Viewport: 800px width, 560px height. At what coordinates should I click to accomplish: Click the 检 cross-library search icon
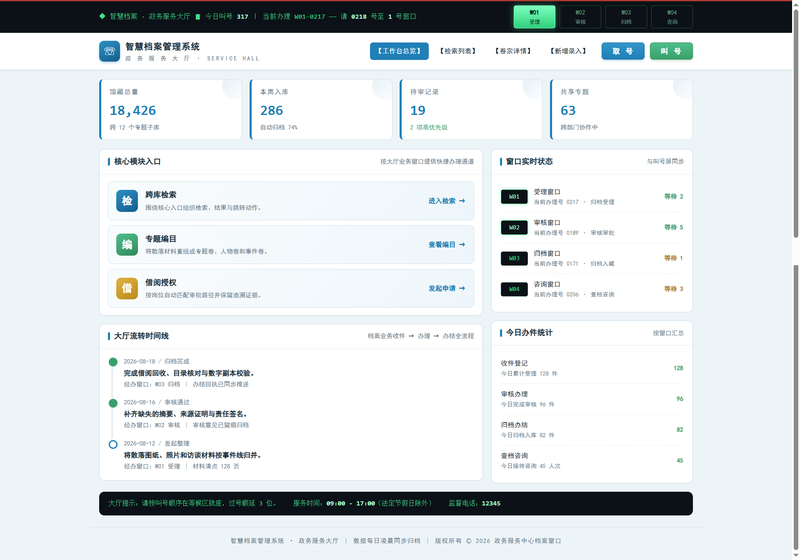pyautogui.click(x=127, y=201)
